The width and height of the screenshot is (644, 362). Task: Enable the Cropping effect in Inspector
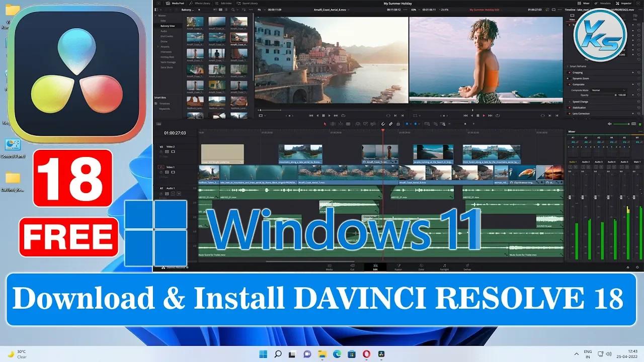(569, 72)
